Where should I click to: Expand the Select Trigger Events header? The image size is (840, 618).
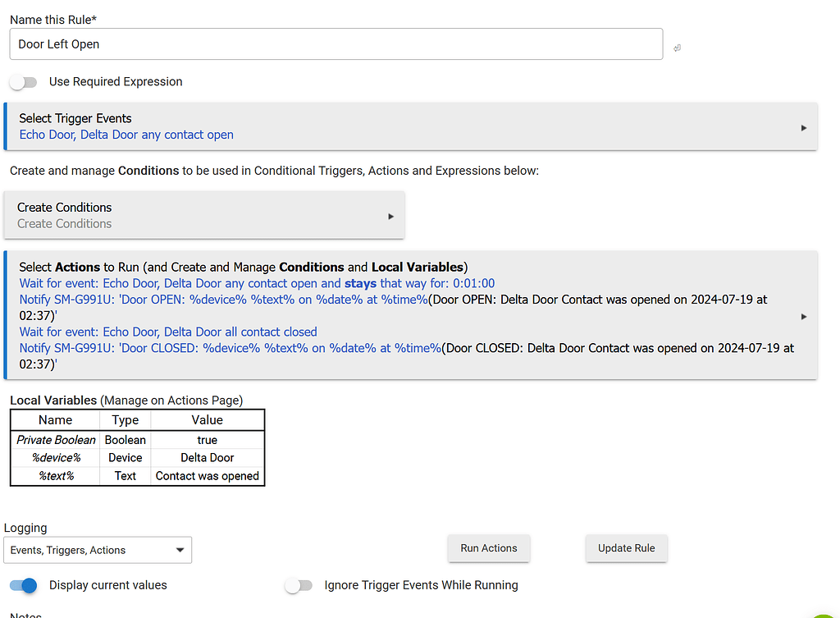coord(75,118)
